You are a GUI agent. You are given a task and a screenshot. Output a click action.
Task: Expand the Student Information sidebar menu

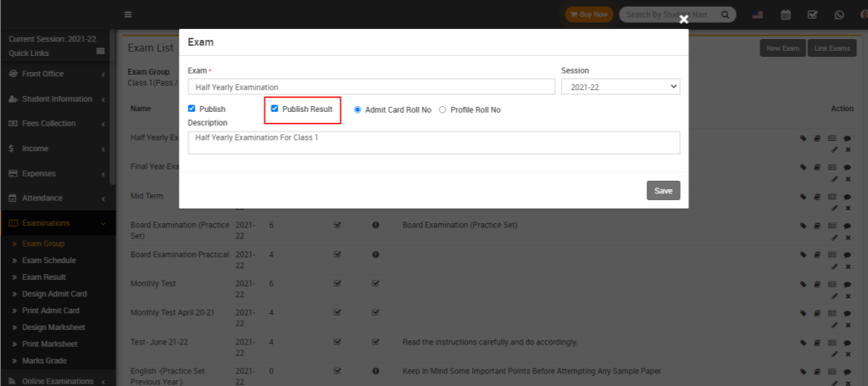57,99
